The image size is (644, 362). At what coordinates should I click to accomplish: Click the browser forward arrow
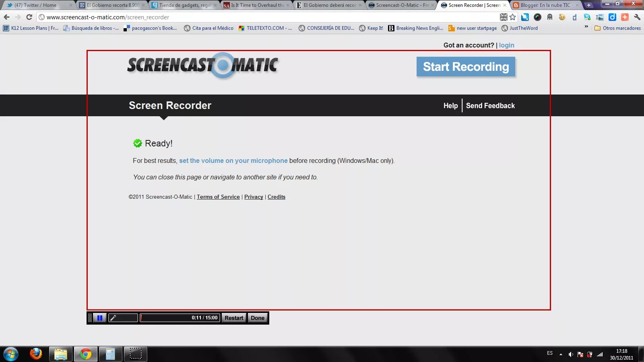pyautogui.click(x=18, y=17)
